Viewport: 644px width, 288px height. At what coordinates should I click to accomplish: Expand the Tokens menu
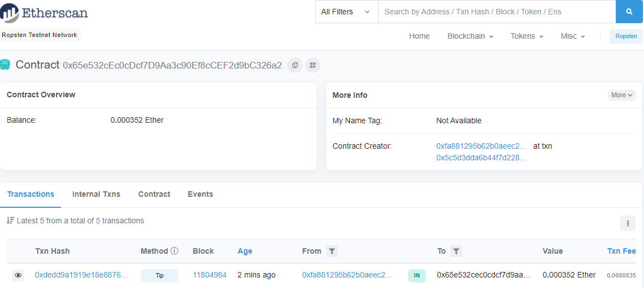[x=527, y=36]
